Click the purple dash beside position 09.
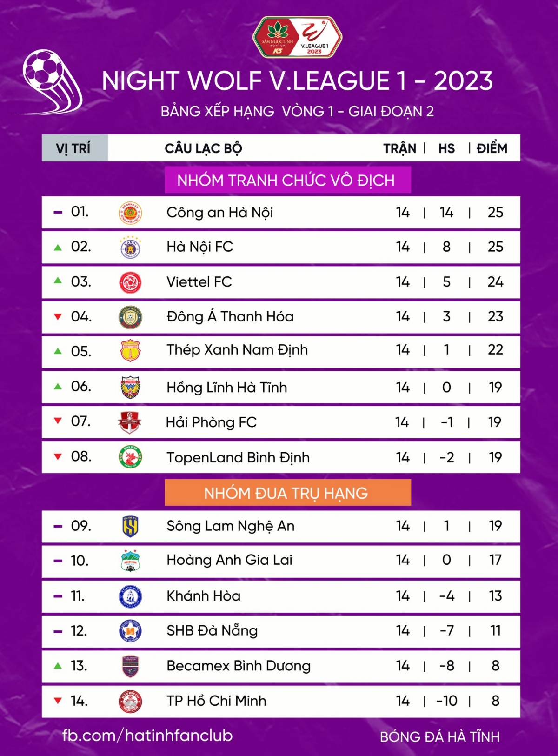The height and width of the screenshot is (756, 558). pyautogui.click(x=58, y=526)
